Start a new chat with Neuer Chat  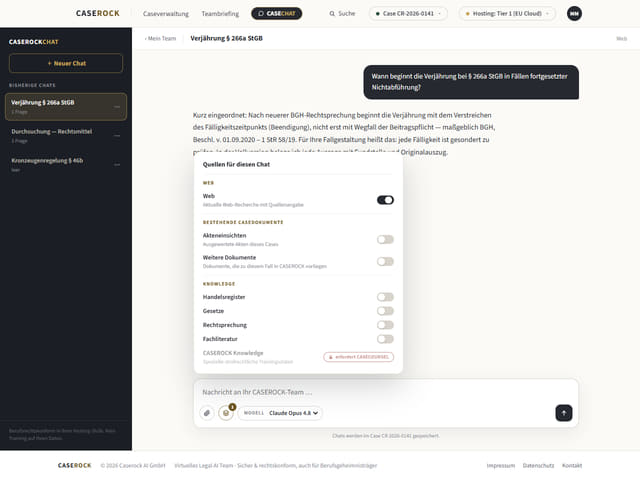click(66, 63)
